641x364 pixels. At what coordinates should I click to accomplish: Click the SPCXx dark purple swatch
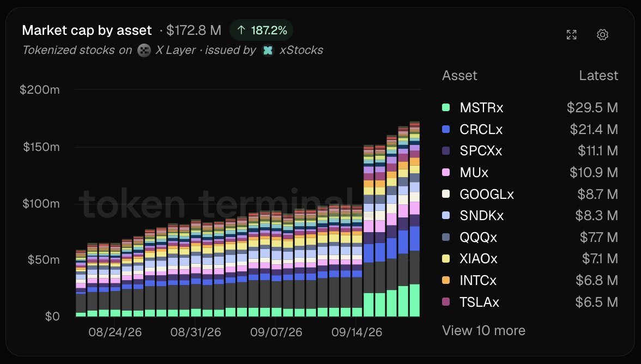pos(446,151)
